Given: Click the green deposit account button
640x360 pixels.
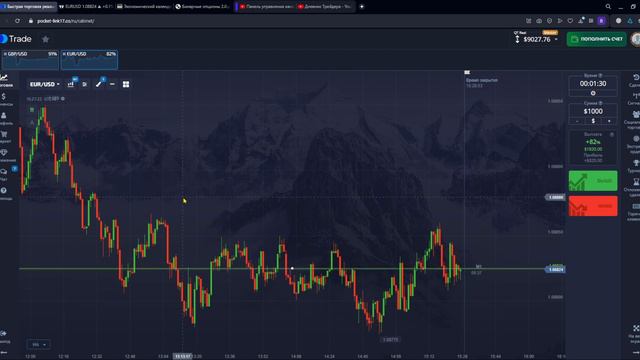Looking at the screenshot, I should coord(596,39).
